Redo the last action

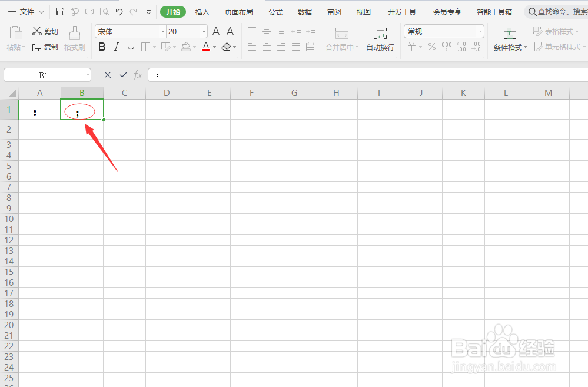click(x=133, y=12)
